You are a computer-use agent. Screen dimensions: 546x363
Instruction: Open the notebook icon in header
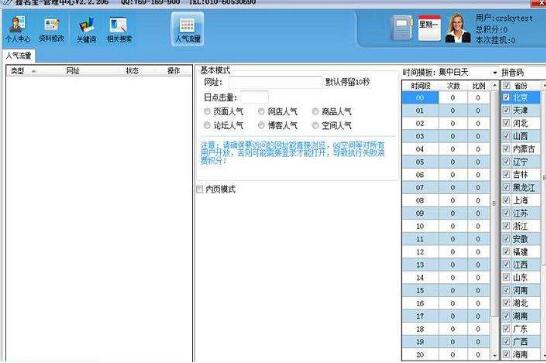pyautogui.click(x=402, y=28)
